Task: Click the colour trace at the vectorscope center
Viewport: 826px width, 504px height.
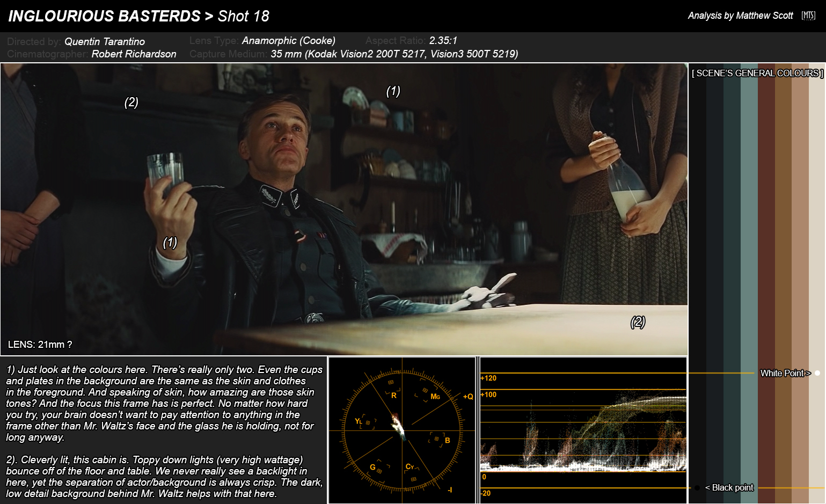Action: [398, 427]
